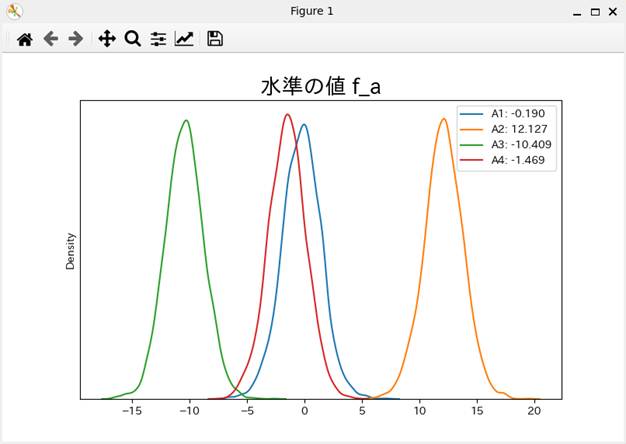This screenshot has width=626, height=444.
Task: Click the application icon in the title bar
Action: click(x=14, y=11)
